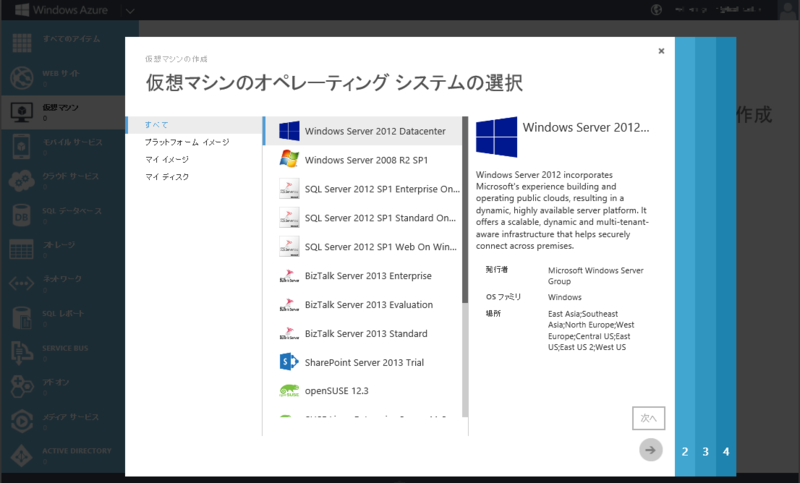
Task: Open Add-ons icon in sidebar
Action: click(22, 386)
